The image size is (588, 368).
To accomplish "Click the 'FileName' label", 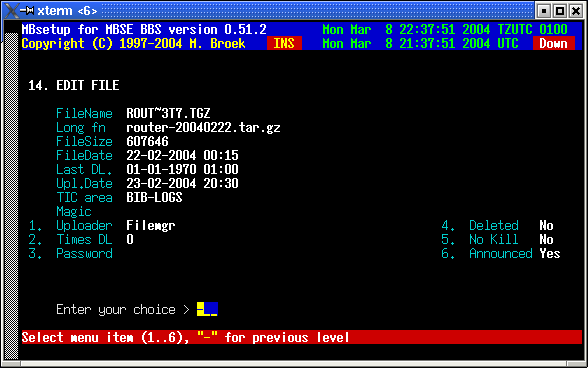I will (84, 113).
